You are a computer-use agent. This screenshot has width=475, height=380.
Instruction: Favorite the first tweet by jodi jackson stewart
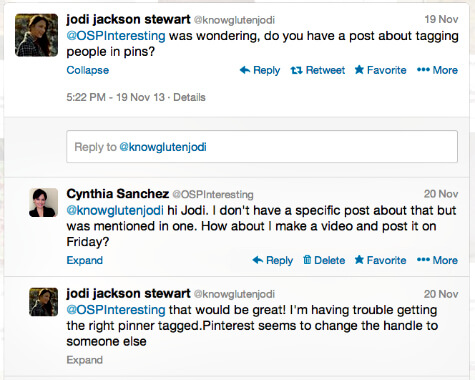click(380, 70)
